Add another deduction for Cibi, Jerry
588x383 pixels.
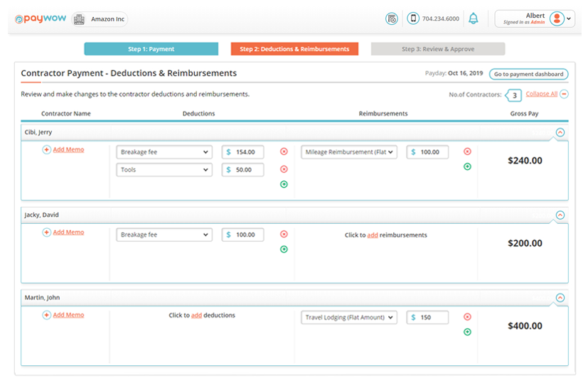pyautogui.click(x=284, y=184)
